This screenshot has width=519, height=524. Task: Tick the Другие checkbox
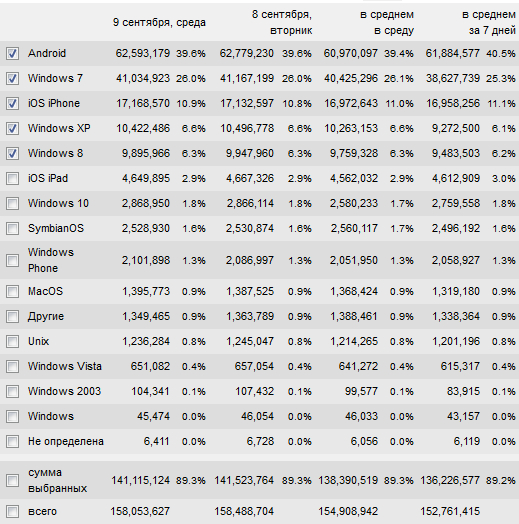pyautogui.click(x=12, y=316)
